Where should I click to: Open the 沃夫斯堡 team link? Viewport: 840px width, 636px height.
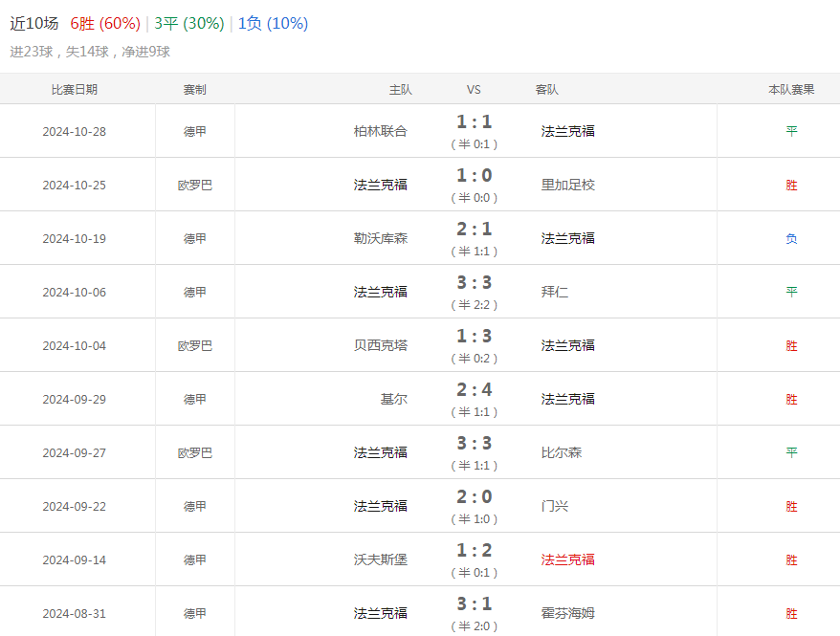click(x=381, y=559)
